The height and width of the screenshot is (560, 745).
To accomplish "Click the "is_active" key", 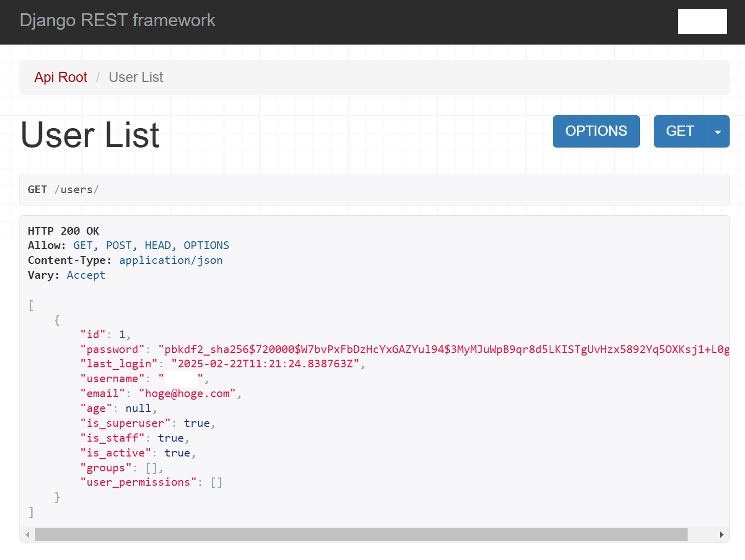I will click(x=115, y=453).
